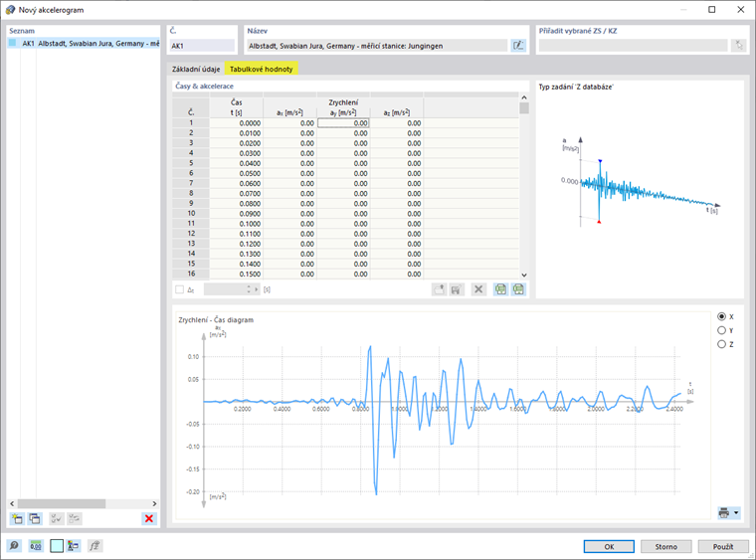The width and height of the screenshot is (756, 560).
Task: Open the display properties icon with colored dots
Action: coord(74,546)
